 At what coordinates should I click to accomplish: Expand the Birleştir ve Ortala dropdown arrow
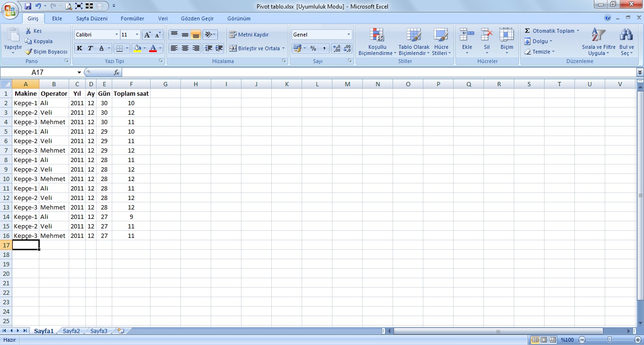click(283, 48)
